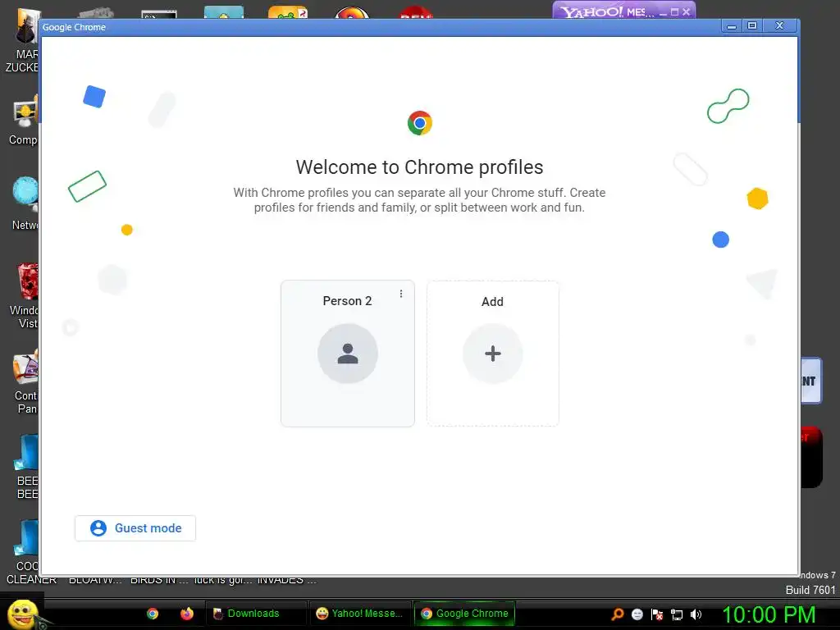The width and height of the screenshot is (840, 630).
Task: Click the orange magnifier tray icon
Action: [x=618, y=614]
